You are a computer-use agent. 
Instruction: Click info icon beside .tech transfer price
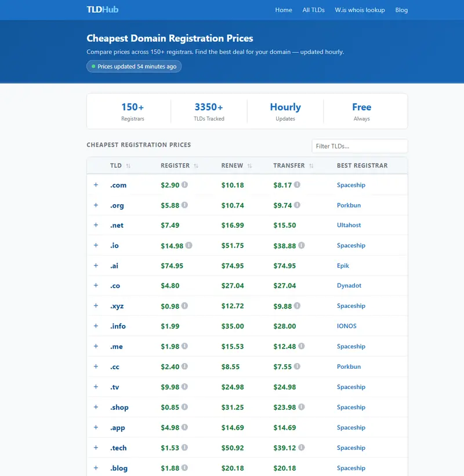coord(301,448)
